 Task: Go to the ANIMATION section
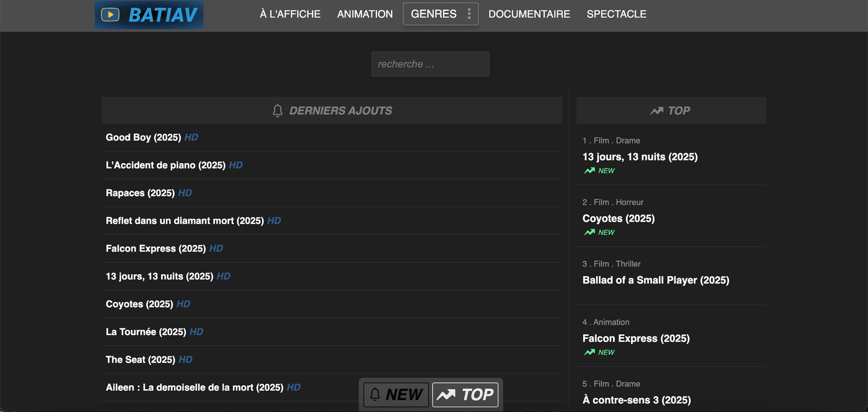click(x=365, y=14)
